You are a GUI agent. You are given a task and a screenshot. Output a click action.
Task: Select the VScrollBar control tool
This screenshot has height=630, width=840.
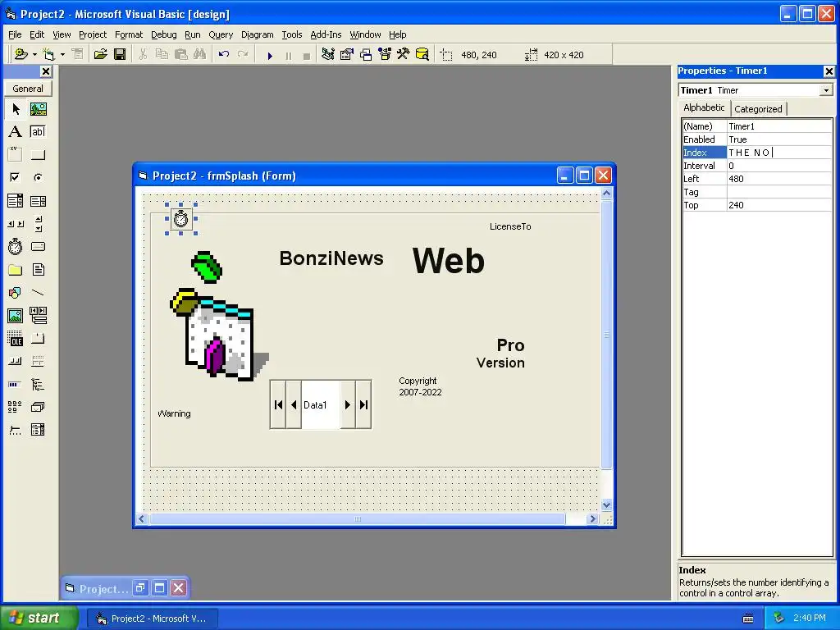[x=38, y=224]
